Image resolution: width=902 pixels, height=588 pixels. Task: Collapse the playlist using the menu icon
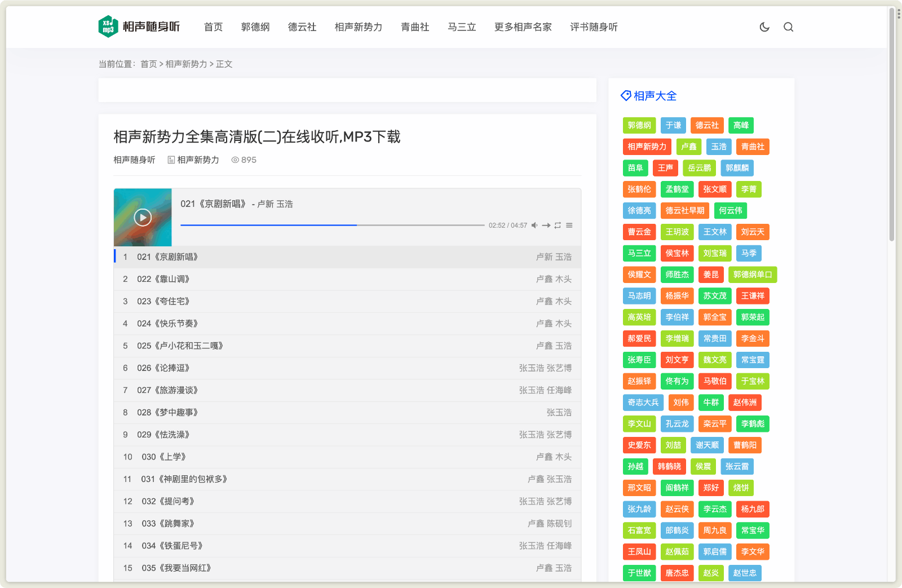click(x=569, y=226)
